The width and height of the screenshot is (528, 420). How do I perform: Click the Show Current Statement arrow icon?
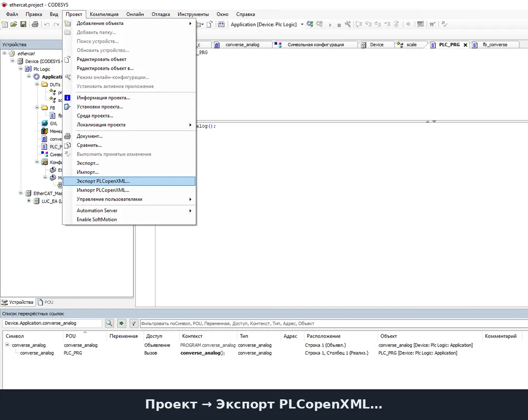408,24
